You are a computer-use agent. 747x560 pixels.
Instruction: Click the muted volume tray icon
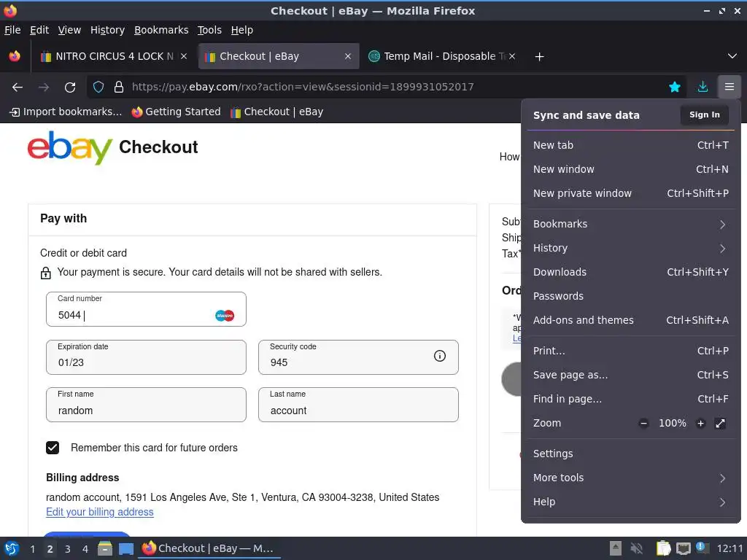(x=636, y=548)
